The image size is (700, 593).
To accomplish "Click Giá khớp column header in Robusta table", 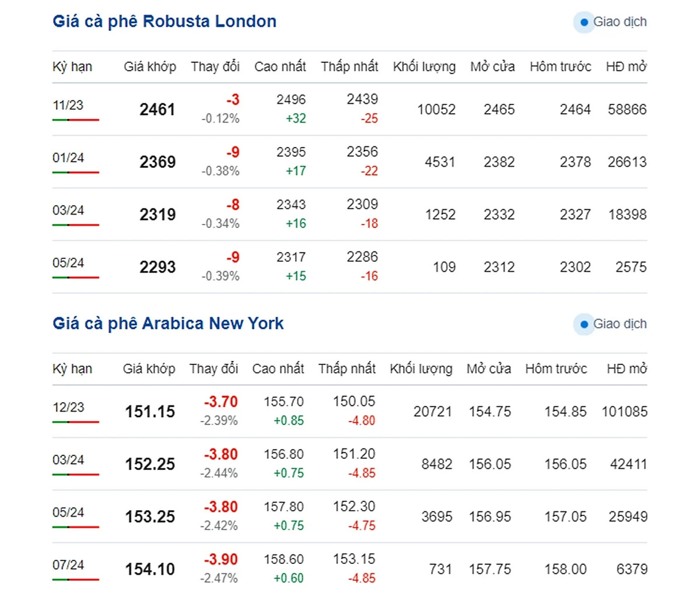I will pos(149,67).
